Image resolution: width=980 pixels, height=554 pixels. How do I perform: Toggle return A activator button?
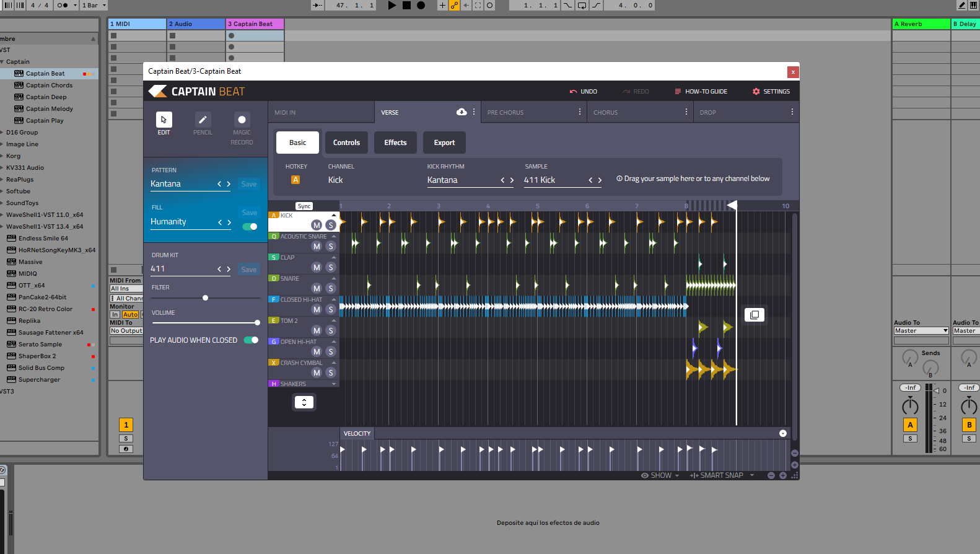tap(910, 424)
